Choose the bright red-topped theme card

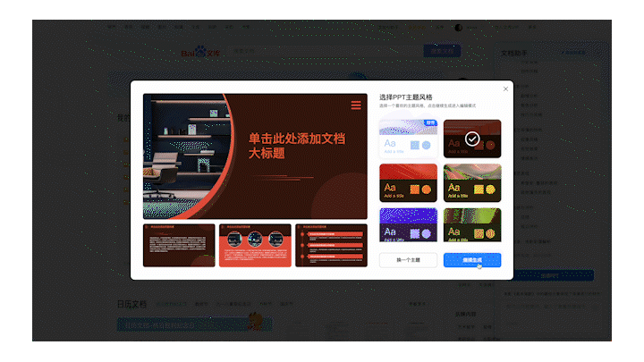click(x=408, y=183)
